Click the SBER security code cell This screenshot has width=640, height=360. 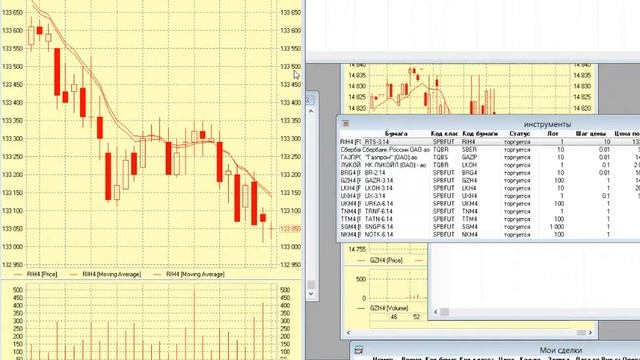click(x=469, y=149)
